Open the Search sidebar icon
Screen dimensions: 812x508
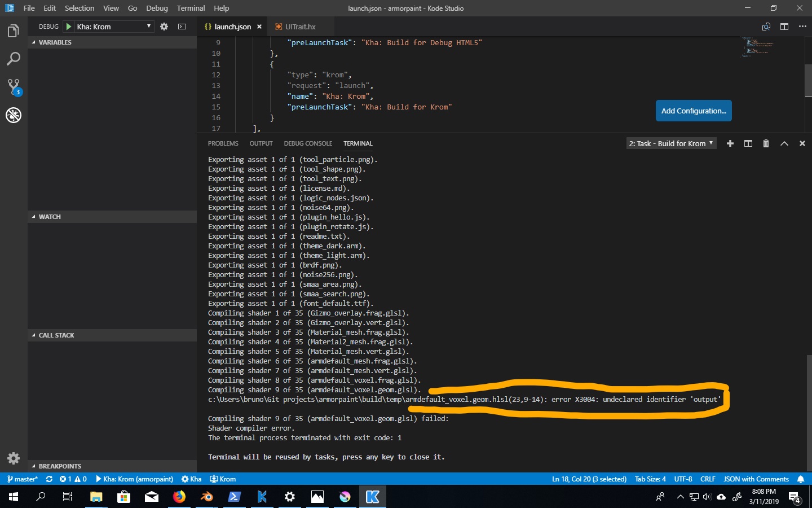point(14,59)
